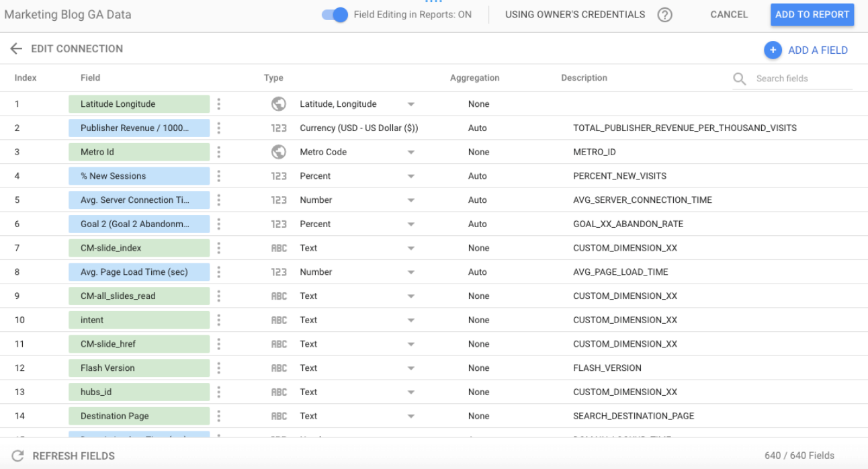Open the three-dot menu for intent field
868x469 pixels.
point(218,320)
